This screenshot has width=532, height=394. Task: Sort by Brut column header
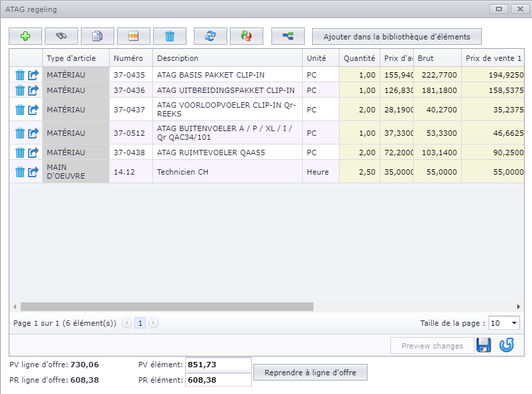point(437,58)
